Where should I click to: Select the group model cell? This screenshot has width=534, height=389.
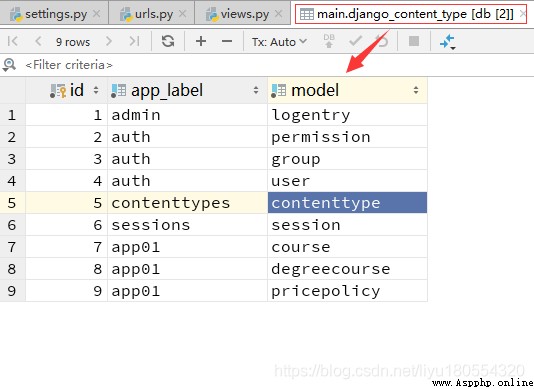(348, 159)
